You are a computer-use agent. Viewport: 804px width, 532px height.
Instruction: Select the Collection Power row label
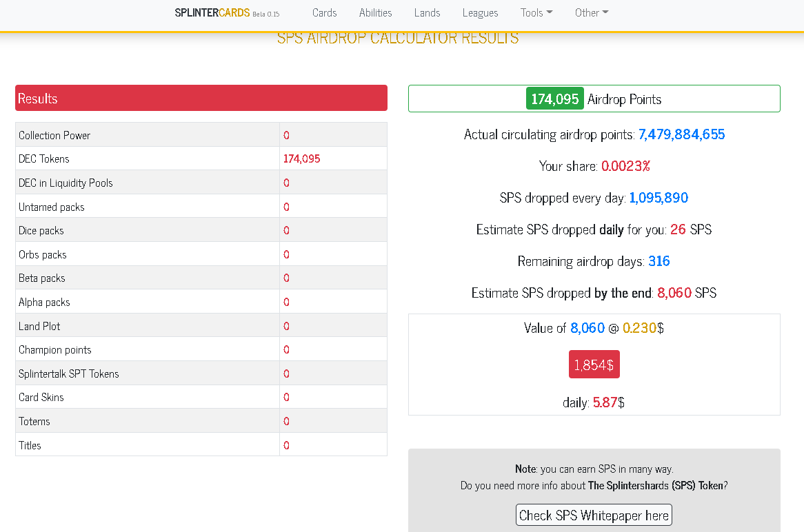click(x=54, y=135)
